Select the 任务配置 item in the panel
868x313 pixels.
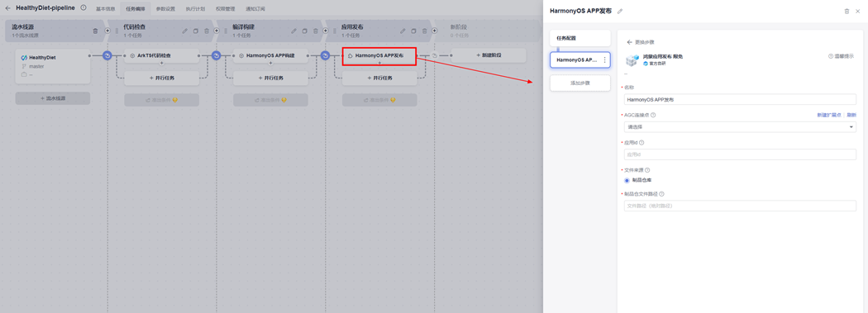click(x=580, y=38)
